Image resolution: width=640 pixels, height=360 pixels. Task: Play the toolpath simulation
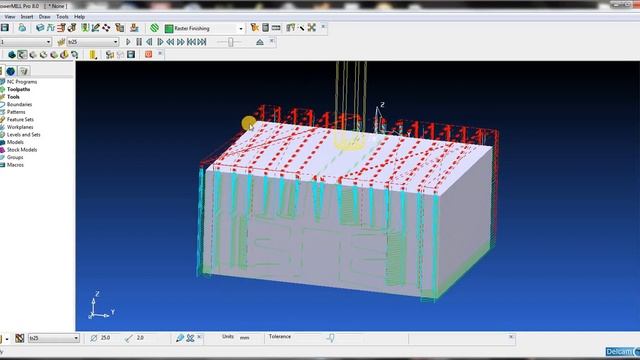(128, 42)
